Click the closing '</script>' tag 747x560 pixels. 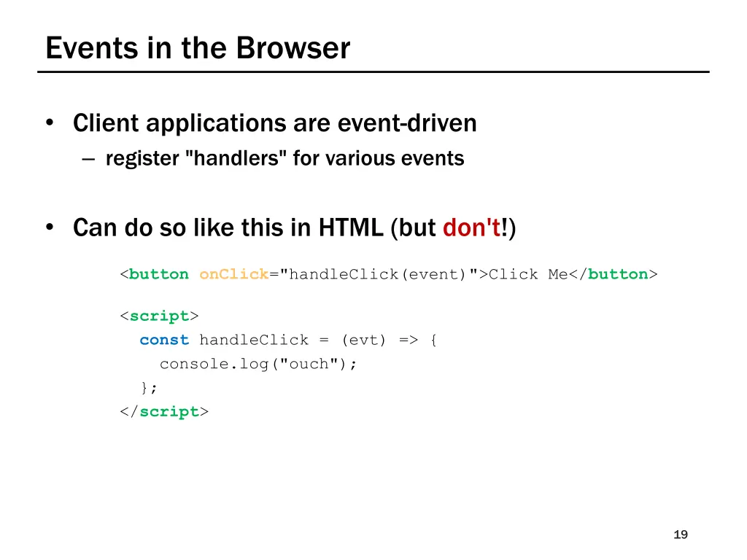[164, 411]
